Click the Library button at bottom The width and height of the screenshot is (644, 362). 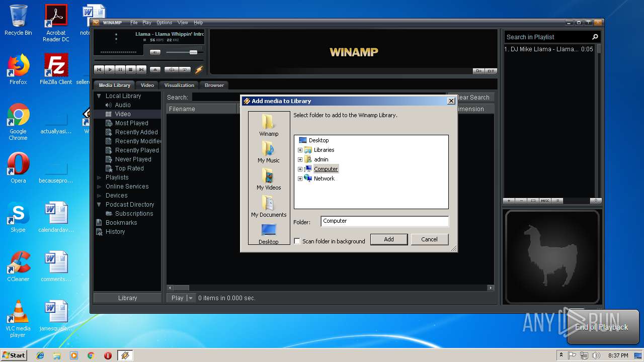coord(127,298)
